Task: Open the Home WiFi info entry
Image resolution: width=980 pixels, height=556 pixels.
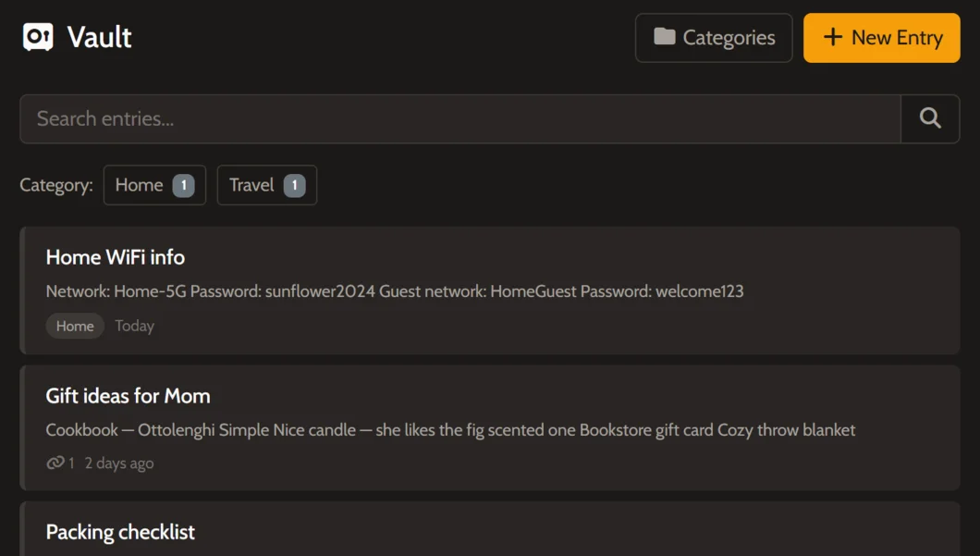Action: 116,257
